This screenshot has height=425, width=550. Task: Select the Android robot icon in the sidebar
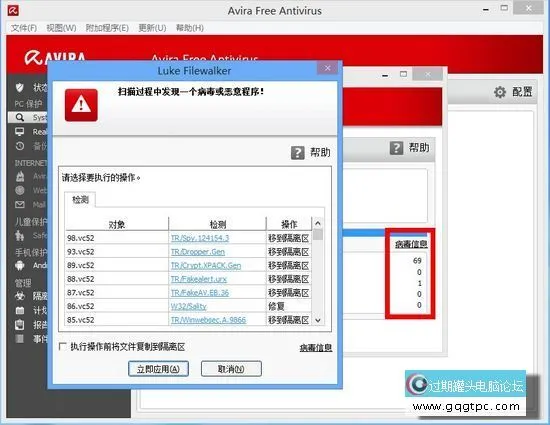20,265
